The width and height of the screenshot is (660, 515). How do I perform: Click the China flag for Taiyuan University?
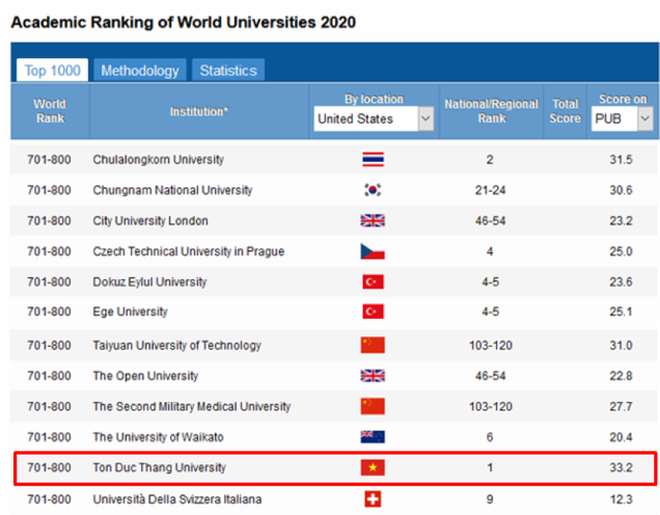(x=373, y=345)
